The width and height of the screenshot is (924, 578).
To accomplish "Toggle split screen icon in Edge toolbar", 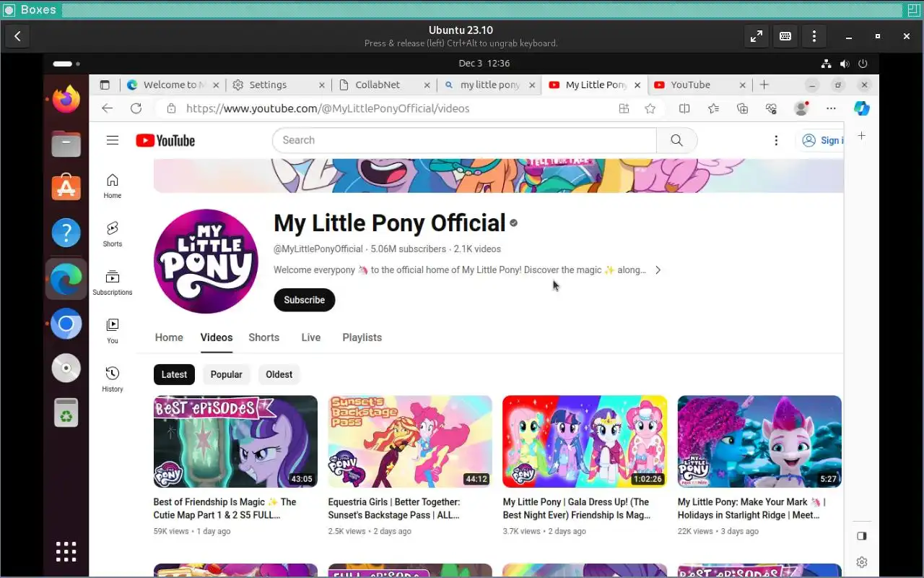I will pyautogui.click(x=684, y=108).
